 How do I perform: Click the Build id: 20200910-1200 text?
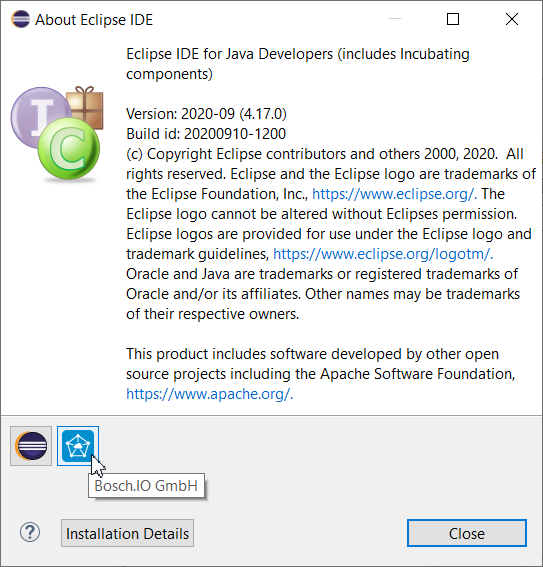point(206,134)
